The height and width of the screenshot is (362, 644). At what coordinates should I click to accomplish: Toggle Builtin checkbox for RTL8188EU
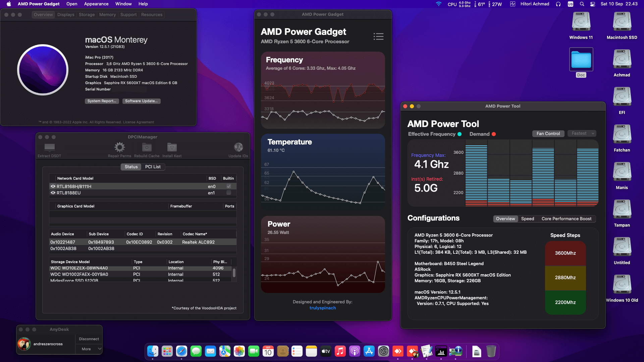[229, 193]
